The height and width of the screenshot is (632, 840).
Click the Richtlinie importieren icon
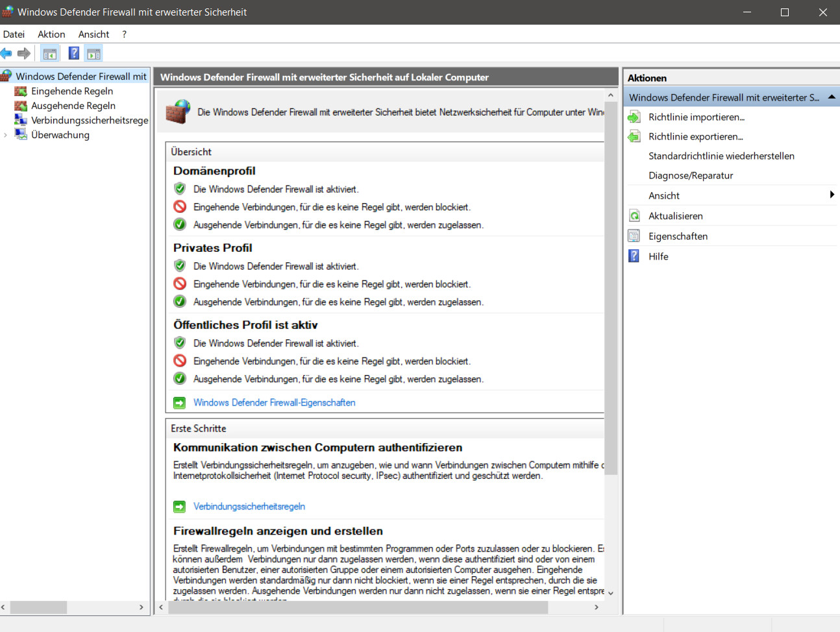pyautogui.click(x=634, y=117)
